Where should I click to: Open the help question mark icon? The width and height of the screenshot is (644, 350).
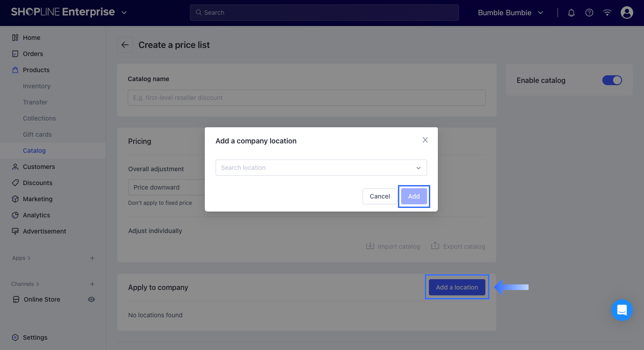(x=589, y=13)
